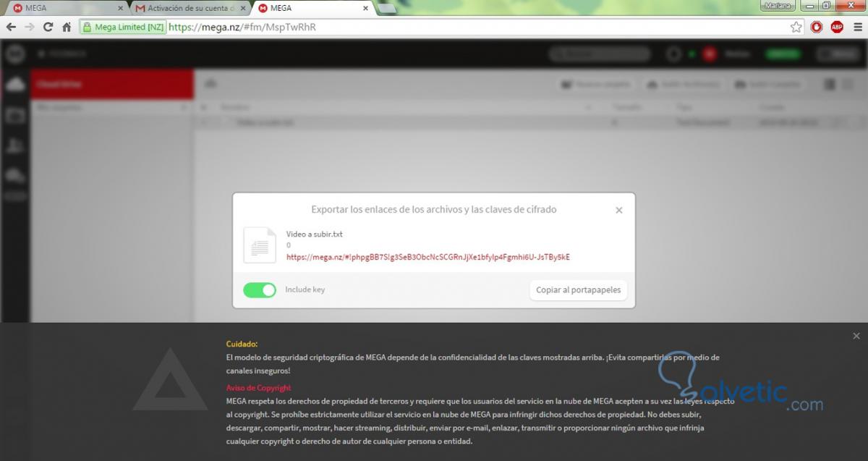Screen dimensions: 868x461
Task: Click the Mega Limited [NZ] security badge
Action: point(123,28)
